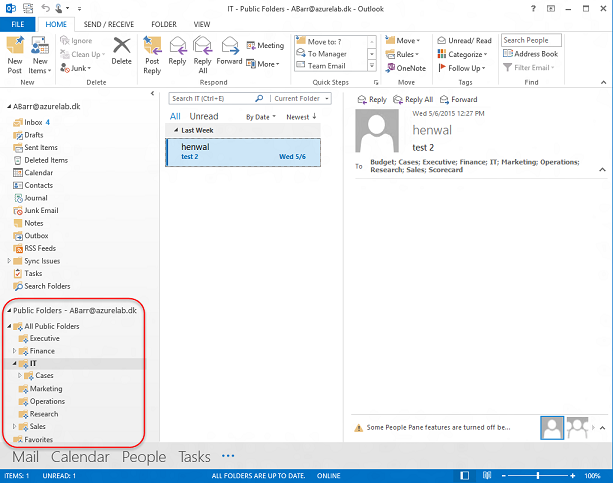Click the zoom out minus button
Screen dimensions: 613x483
click(x=504, y=476)
